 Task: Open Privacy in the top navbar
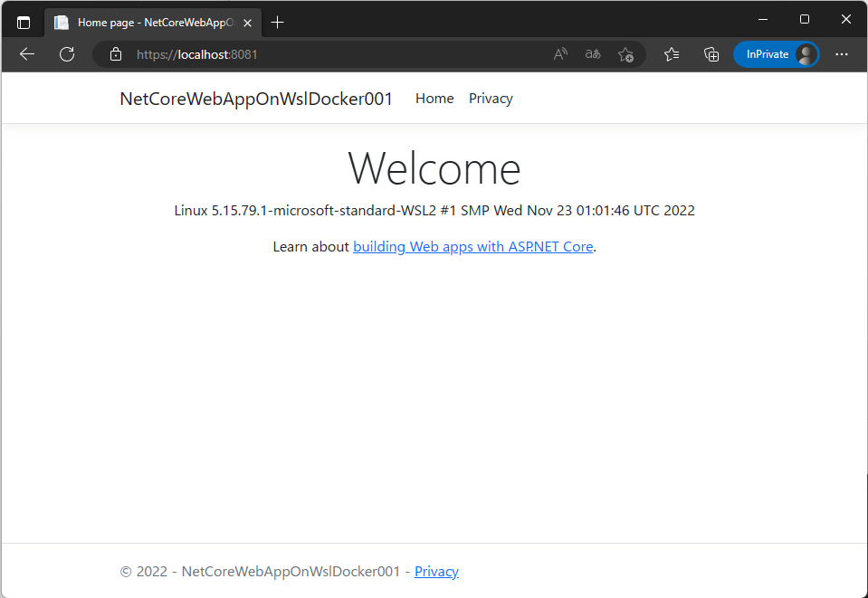click(491, 99)
